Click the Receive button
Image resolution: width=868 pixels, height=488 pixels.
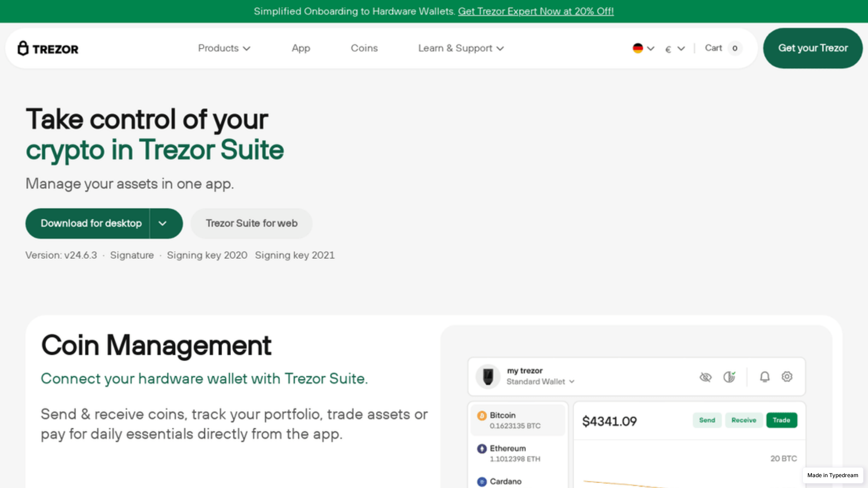click(x=744, y=420)
